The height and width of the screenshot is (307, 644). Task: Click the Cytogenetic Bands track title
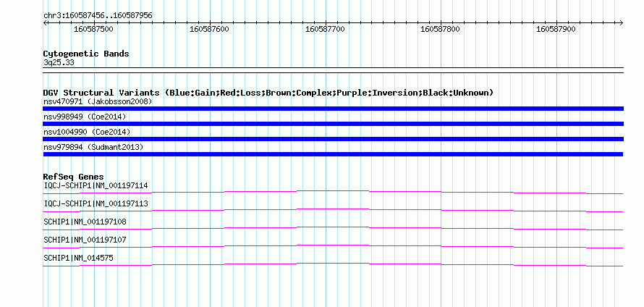(86, 54)
